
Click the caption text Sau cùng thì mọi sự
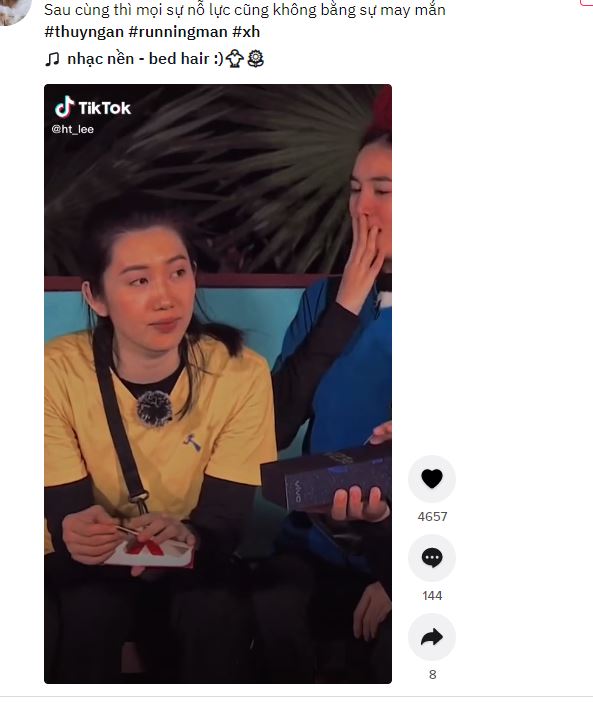pos(113,10)
